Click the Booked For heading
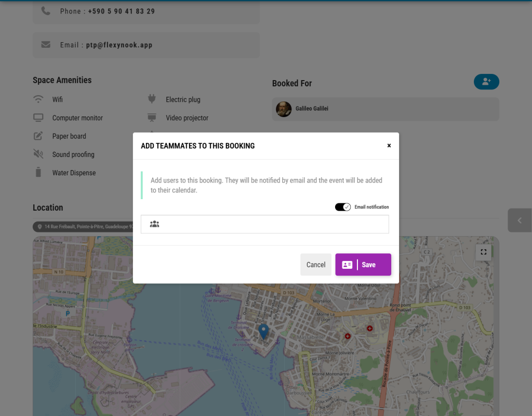This screenshot has width=532, height=416. pos(292,84)
